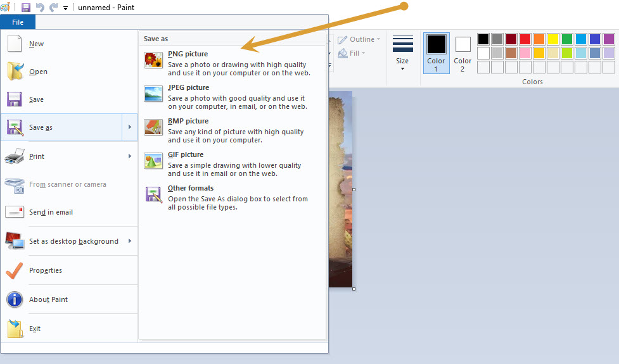The height and width of the screenshot is (364, 619).
Task: Click the Other formats icon
Action: click(153, 194)
